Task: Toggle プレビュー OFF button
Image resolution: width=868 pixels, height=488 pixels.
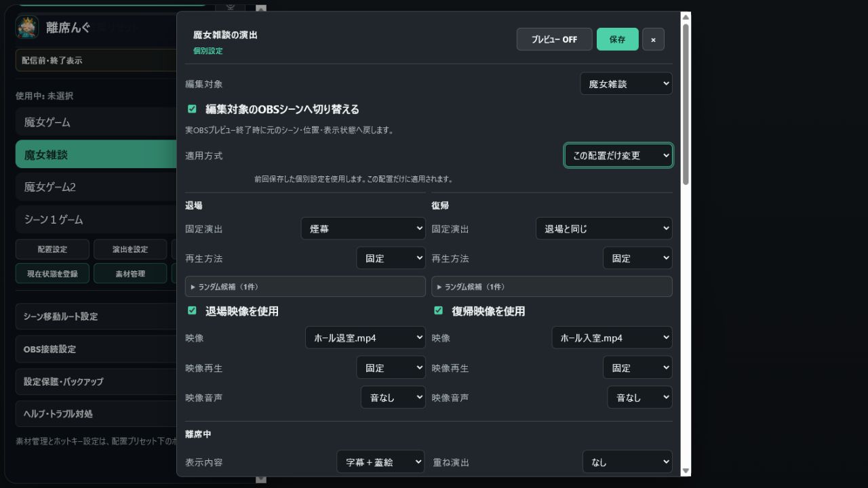Action: point(554,39)
